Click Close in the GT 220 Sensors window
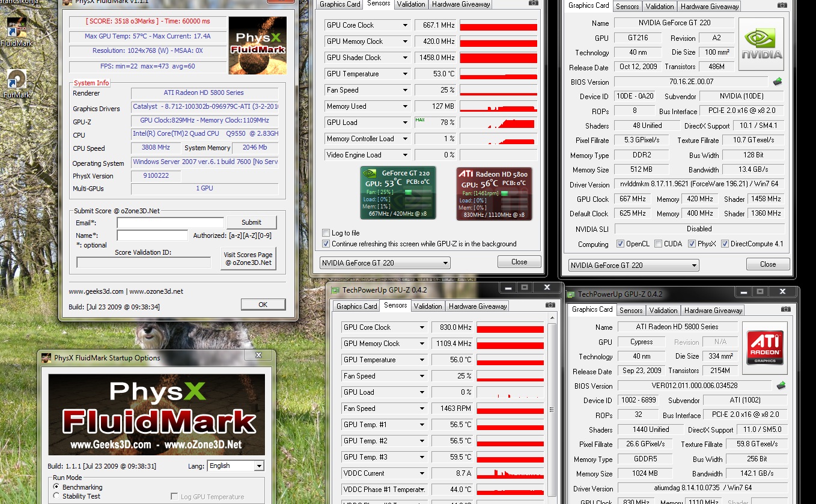The height and width of the screenshot is (504, 816). click(x=519, y=262)
